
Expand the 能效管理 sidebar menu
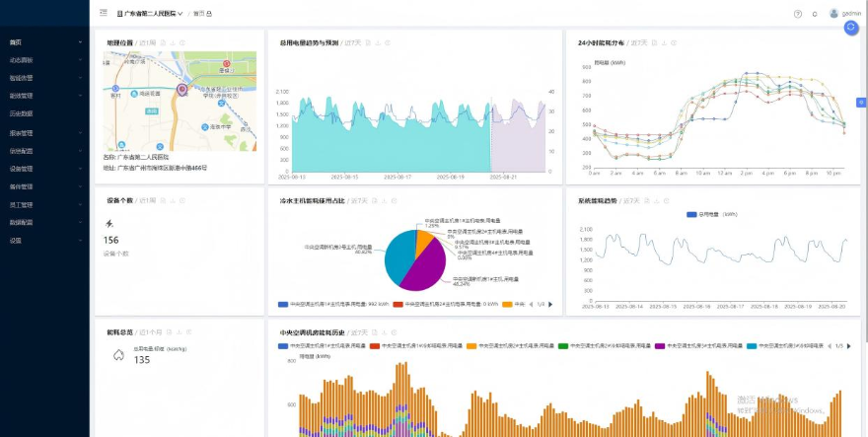click(x=22, y=96)
